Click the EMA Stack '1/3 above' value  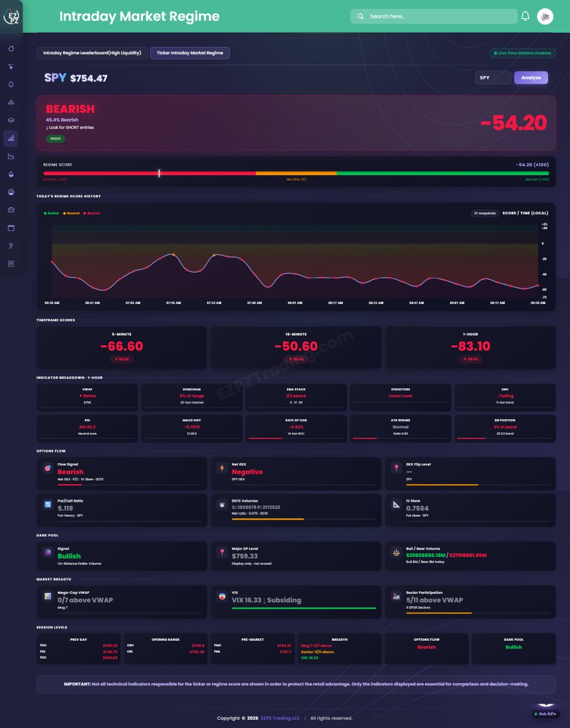tap(296, 396)
